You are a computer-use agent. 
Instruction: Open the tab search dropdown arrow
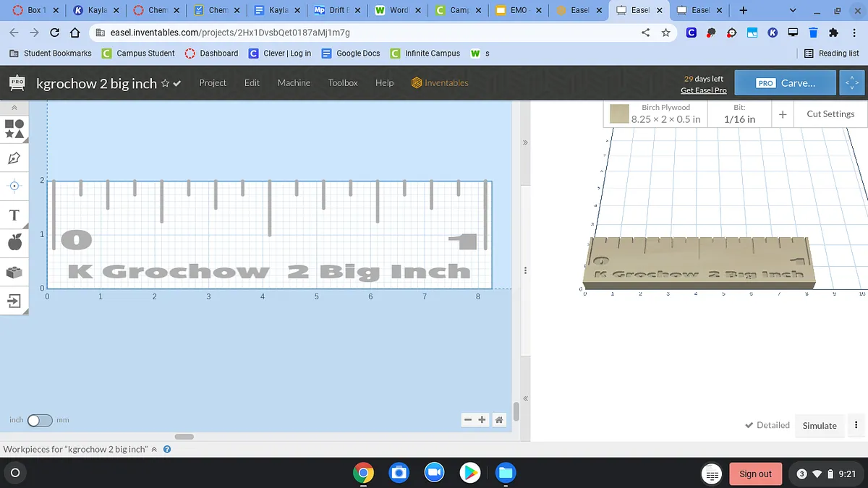click(793, 10)
